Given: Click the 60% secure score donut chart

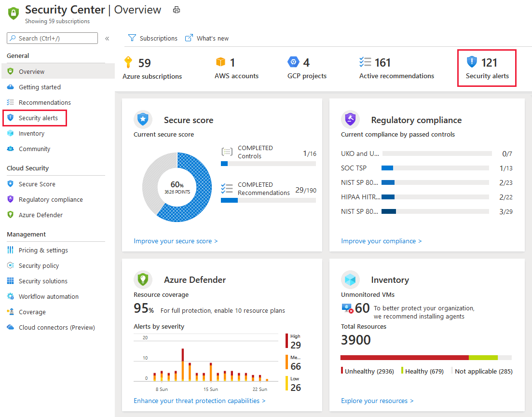Looking at the screenshot, I should click(x=177, y=187).
